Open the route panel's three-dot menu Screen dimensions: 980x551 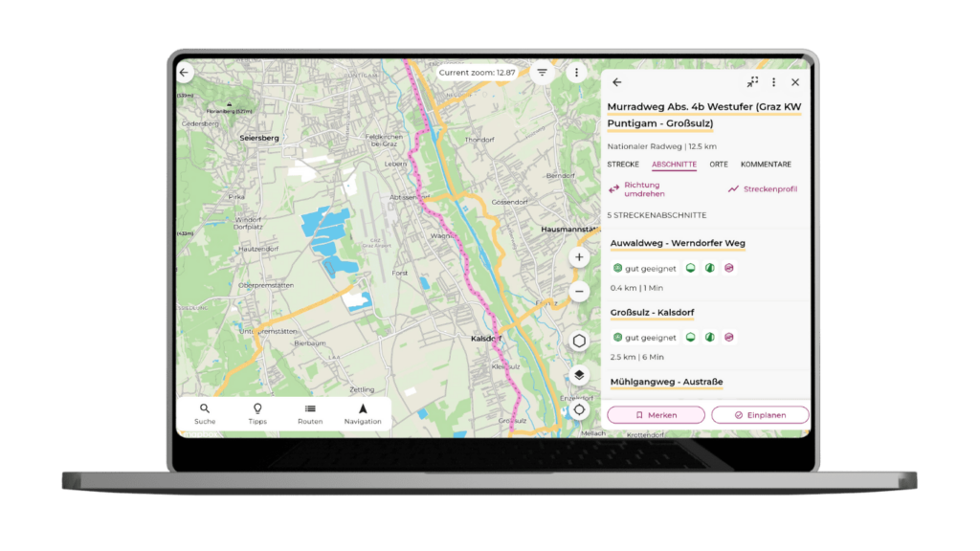[773, 83]
